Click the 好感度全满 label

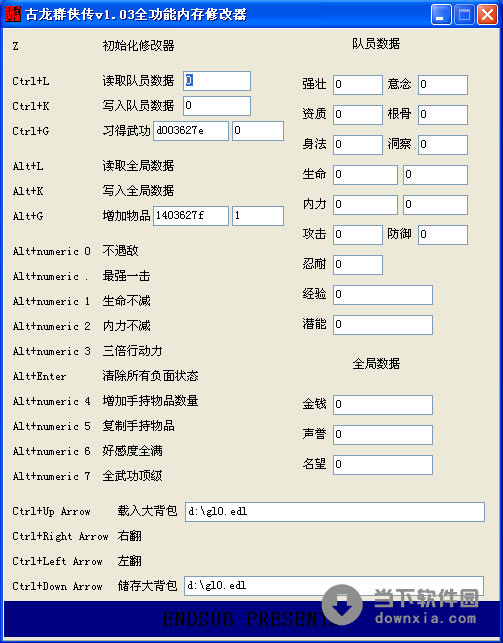point(132,451)
